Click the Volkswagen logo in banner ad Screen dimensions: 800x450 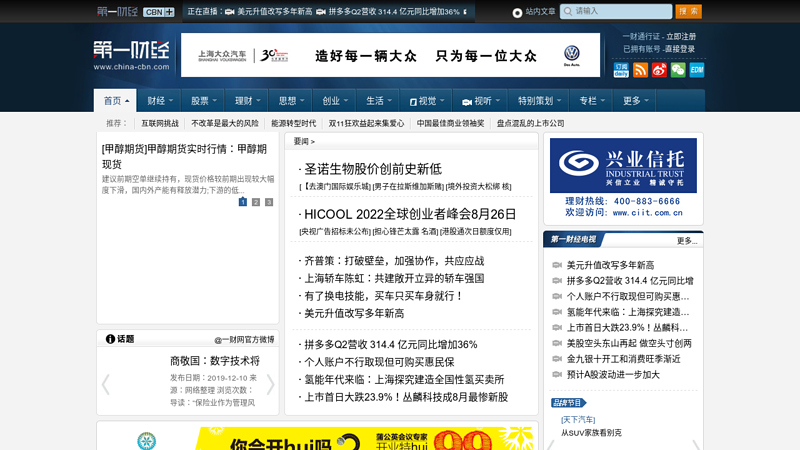[x=572, y=55]
